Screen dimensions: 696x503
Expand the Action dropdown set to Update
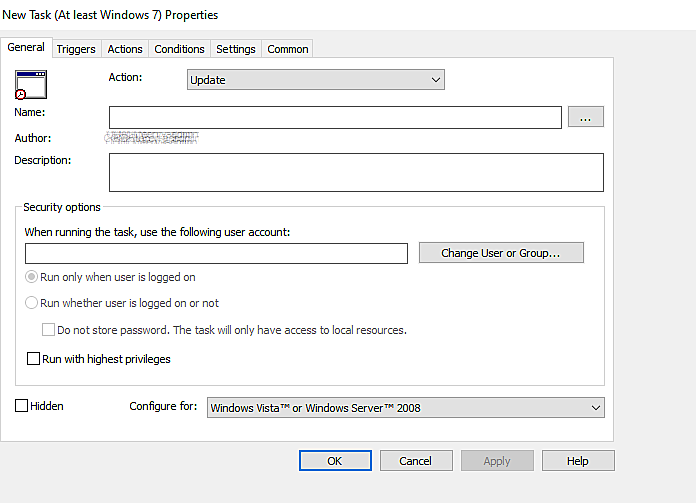(316, 80)
